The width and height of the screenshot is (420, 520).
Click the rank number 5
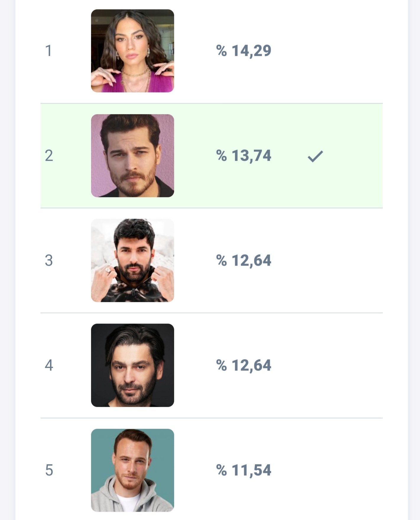(49, 470)
